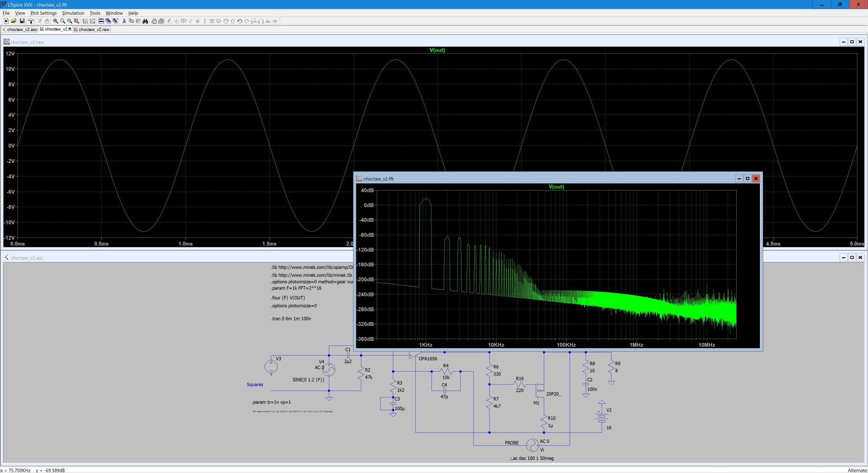Screen dimensions: 868x473
Task: Open the File menu
Action: point(6,13)
